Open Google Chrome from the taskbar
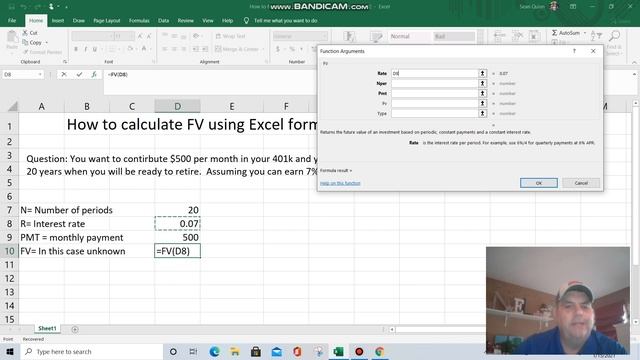640x360 pixels. point(380,351)
